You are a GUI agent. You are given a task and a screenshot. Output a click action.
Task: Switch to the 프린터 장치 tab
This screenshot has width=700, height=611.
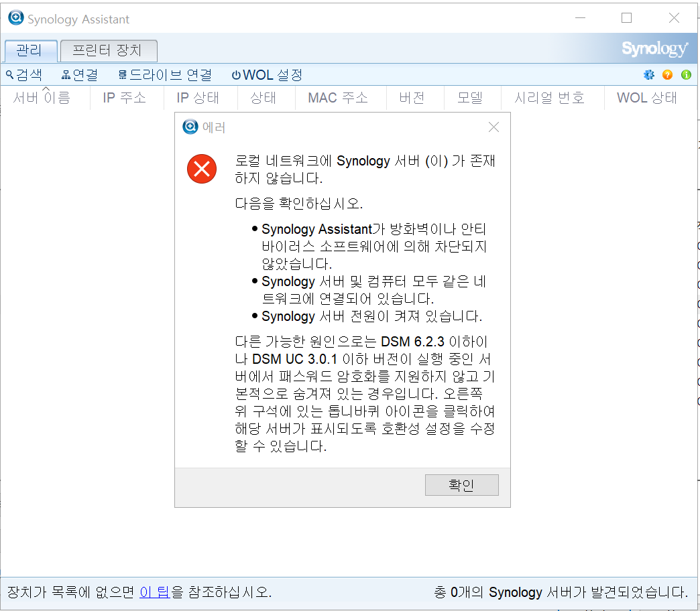click(x=109, y=50)
